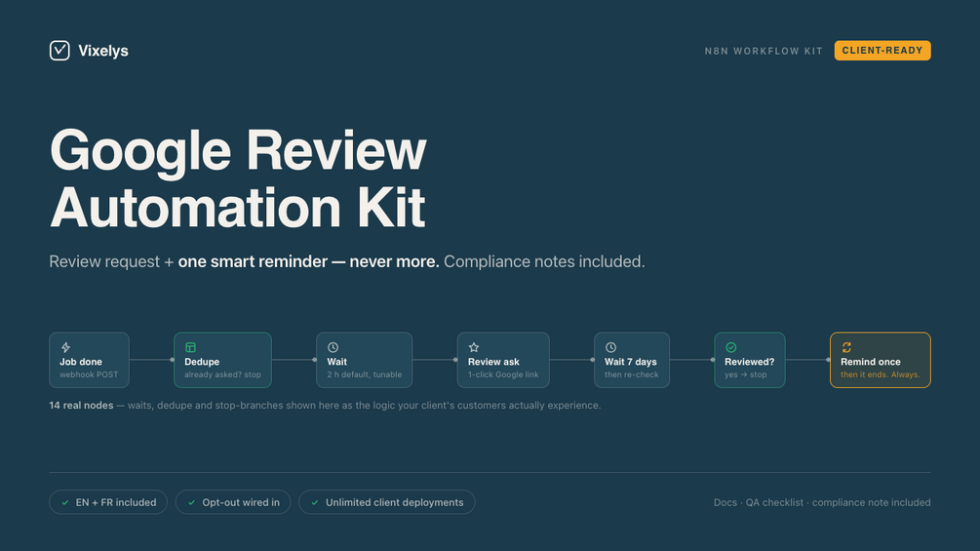Click 'yes → stop' subtext
This screenshot has width=980, height=551.
pos(746,374)
